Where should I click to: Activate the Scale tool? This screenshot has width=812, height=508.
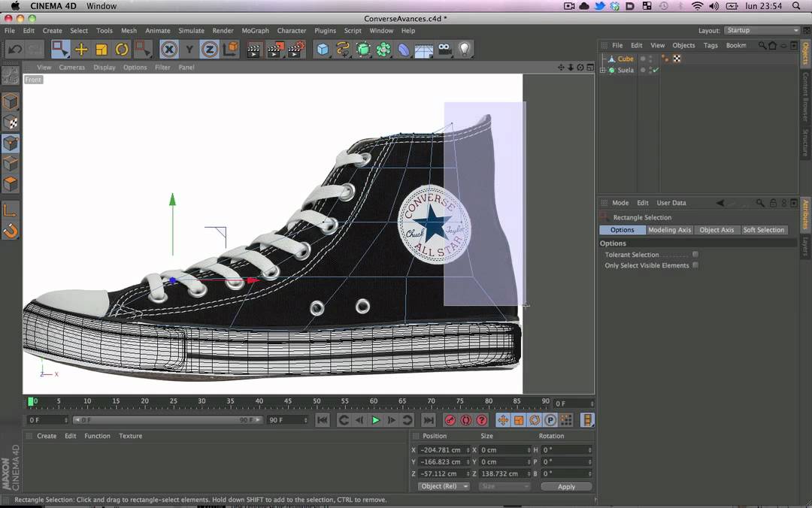pos(101,50)
